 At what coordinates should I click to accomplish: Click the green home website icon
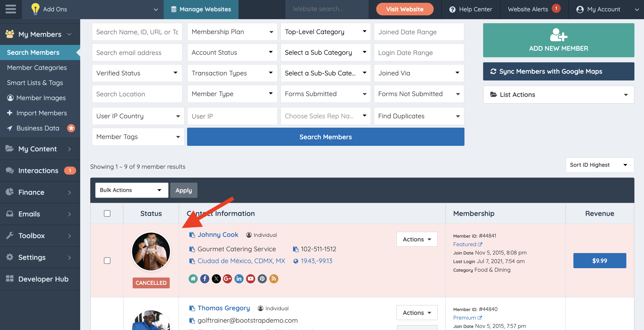[193, 279]
